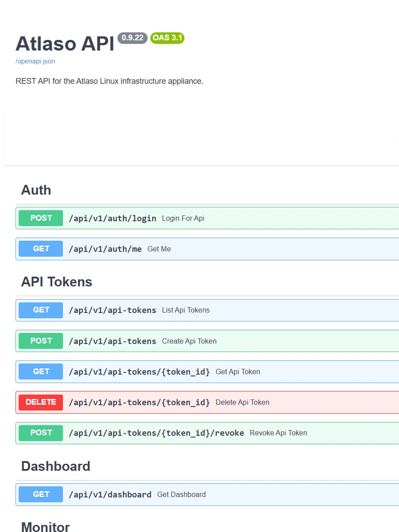399x532 pixels.
Task: Click the OAS 3.1 badge
Action: 168,38
